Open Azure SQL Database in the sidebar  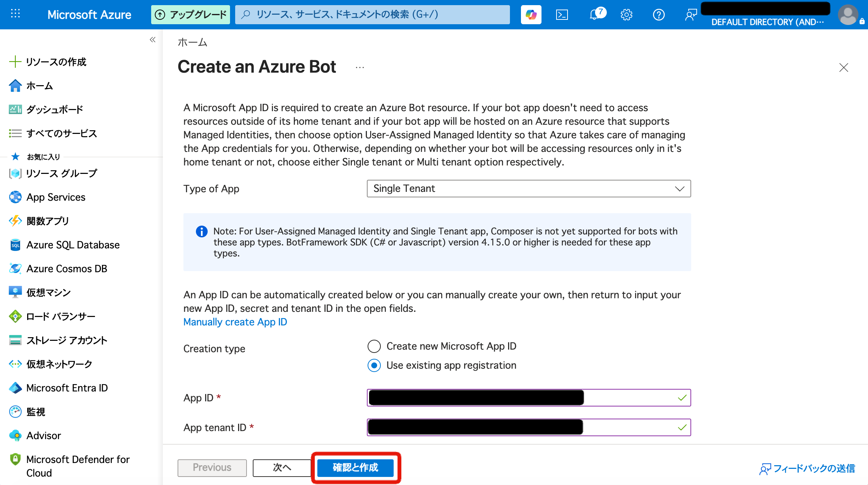(73, 245)
